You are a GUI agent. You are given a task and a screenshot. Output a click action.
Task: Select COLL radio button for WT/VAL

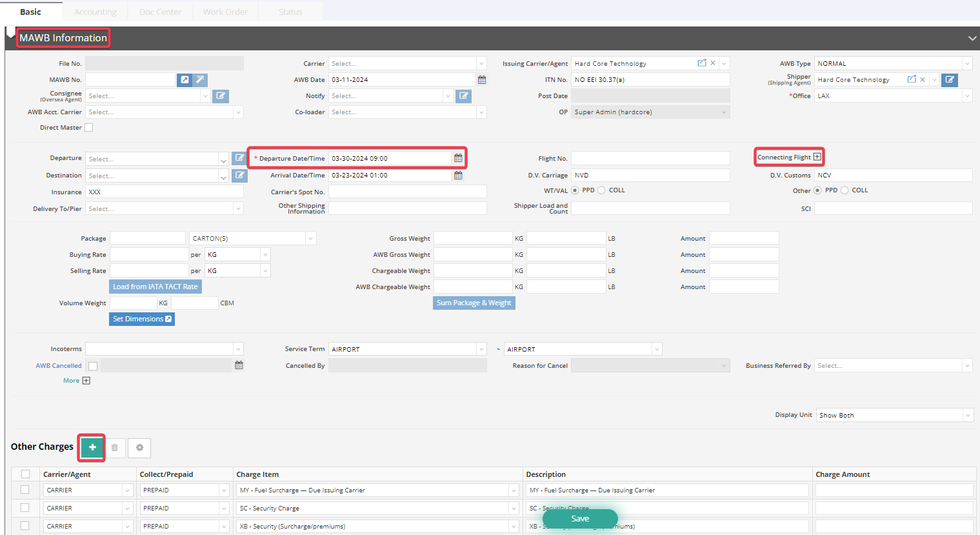click(x=601, y=190)
